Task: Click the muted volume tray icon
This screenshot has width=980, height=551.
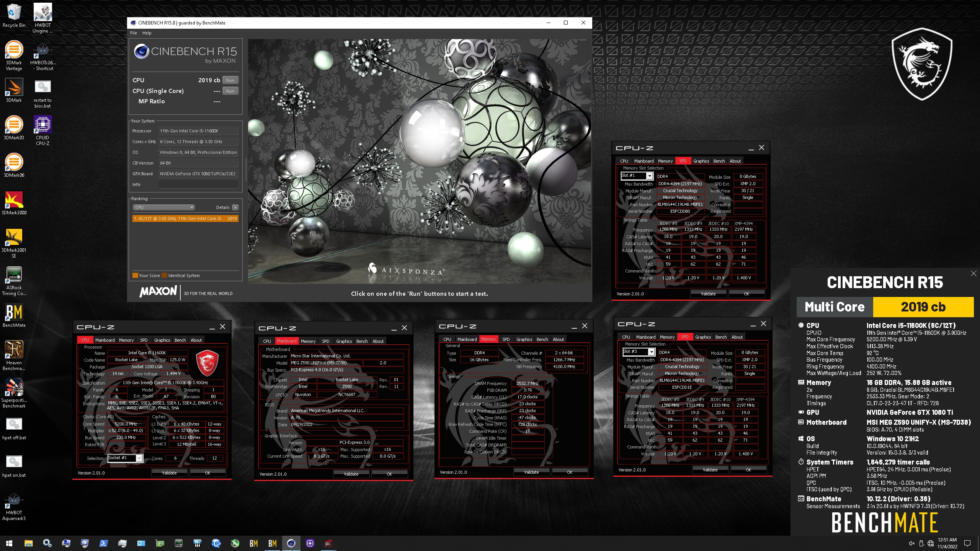Action: pos(912,543)
